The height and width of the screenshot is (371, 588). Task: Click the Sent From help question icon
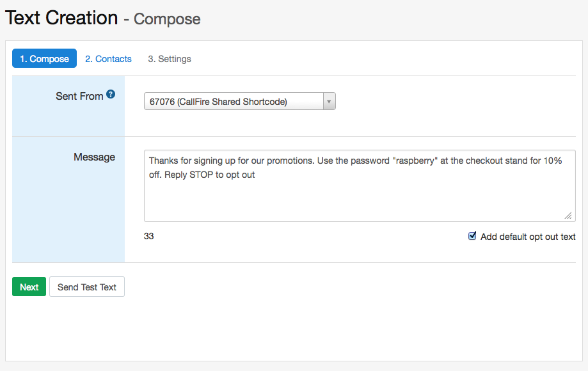point(111,95)
